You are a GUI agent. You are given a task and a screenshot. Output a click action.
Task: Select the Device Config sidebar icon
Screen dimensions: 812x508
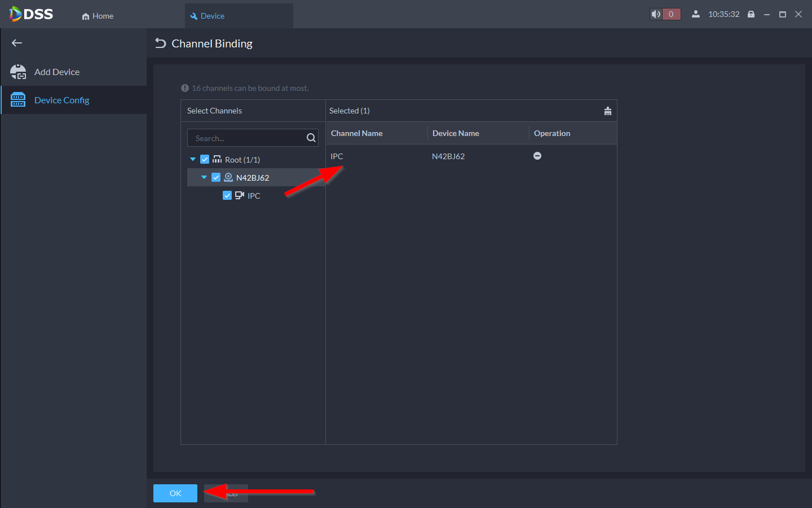click(18, 100)
